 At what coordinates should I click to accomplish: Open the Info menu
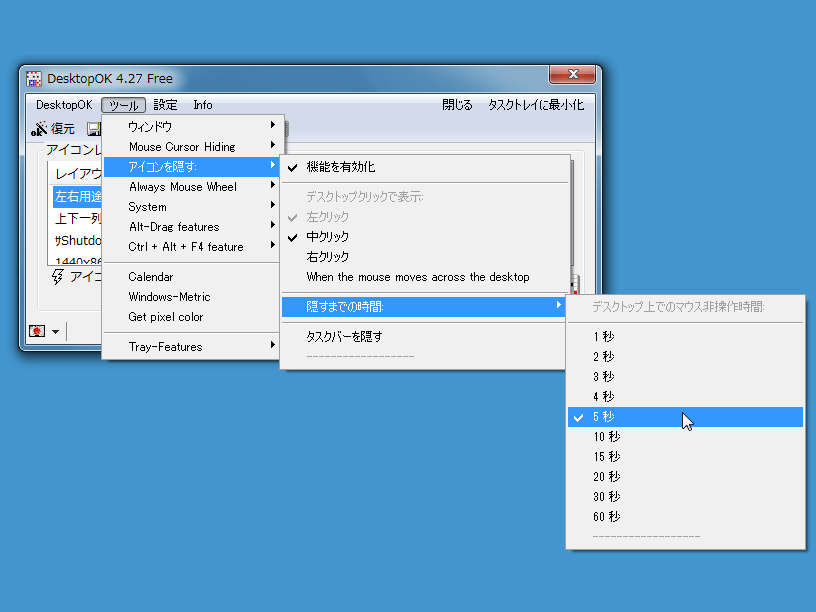[x=203, y=105]
